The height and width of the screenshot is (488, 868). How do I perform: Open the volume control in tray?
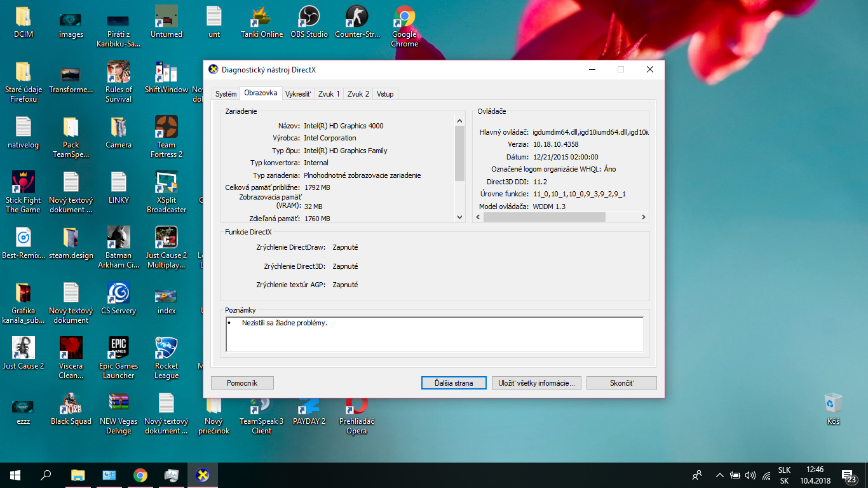[x=750, y=475]
